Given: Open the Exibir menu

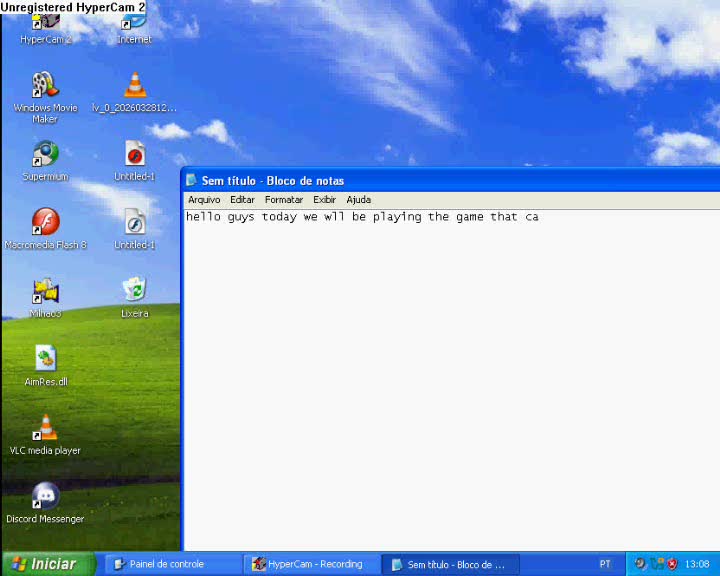Looking at the screenshot, I should tap(324, 200).
